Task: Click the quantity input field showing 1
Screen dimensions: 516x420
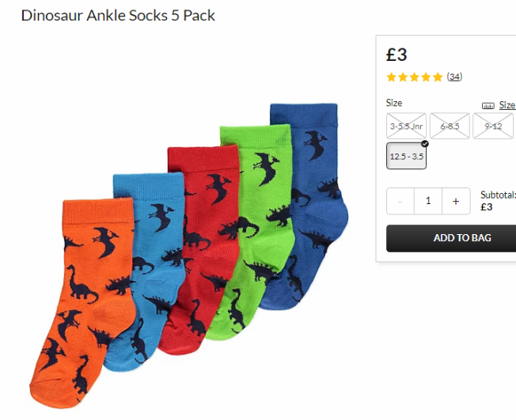Action: click(428, 201)
